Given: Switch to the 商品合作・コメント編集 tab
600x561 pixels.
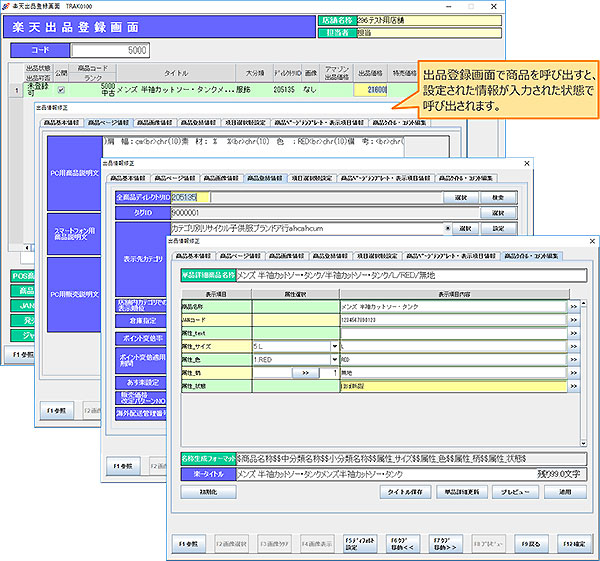Looking at the screenshot, I should [532, 256].
